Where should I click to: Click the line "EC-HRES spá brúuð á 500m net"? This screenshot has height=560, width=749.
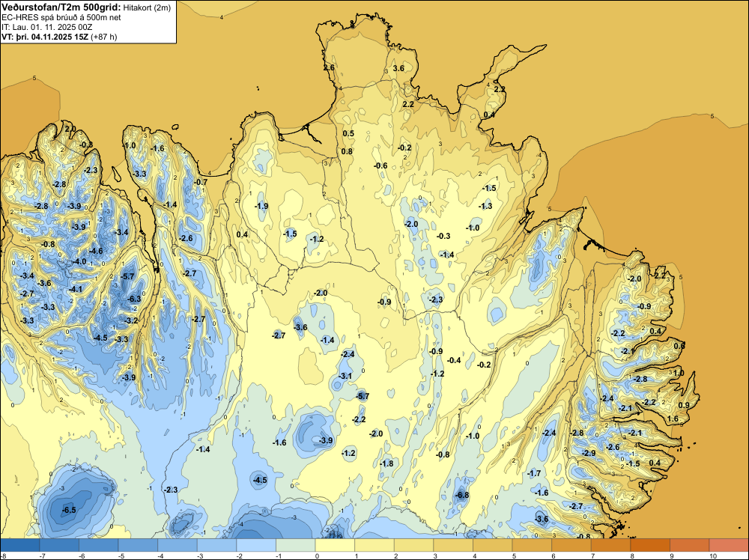point(61,18)
